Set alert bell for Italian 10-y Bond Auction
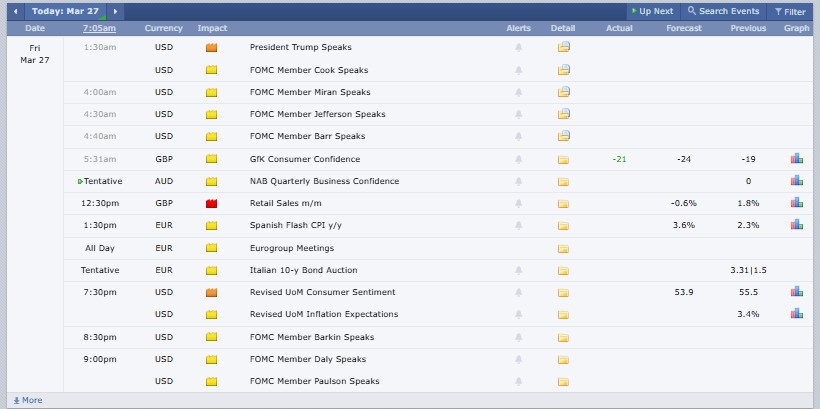Image resolution: width=820 pixels, height=409 pixels. pyautogui.click(x=518, y=270)
